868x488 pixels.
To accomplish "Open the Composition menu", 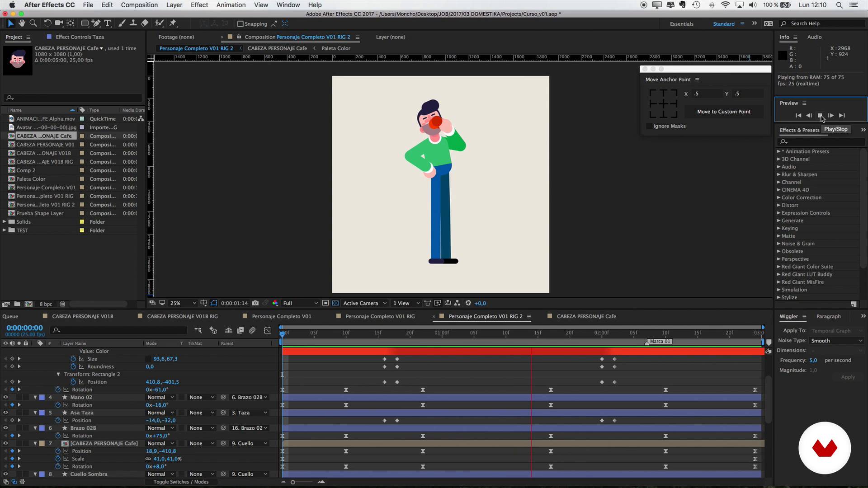I will (139, 5).
